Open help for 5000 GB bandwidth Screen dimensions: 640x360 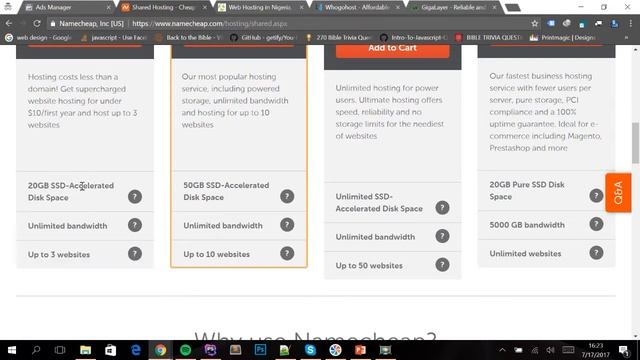tap(596, 224)
